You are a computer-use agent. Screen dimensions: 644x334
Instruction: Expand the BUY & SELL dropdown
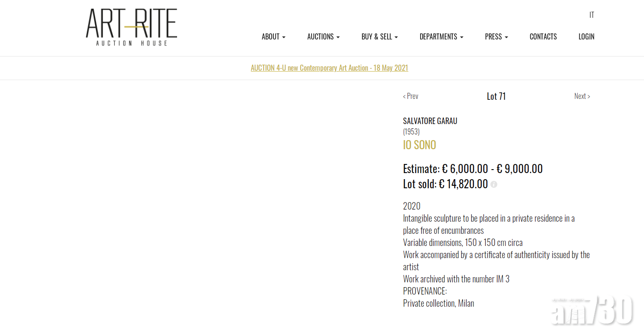379,37
